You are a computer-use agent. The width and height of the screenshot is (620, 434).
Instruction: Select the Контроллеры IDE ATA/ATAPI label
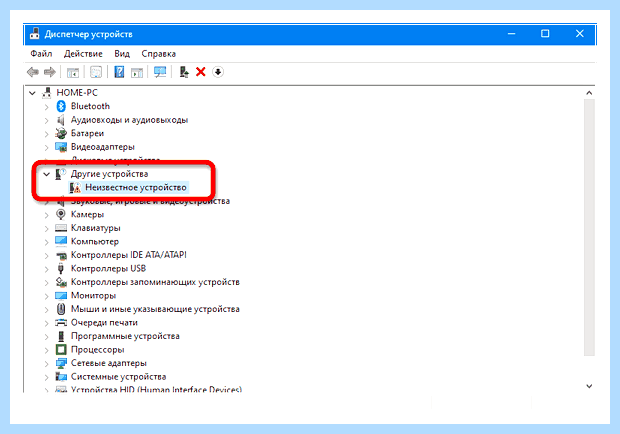[x=129, y=255]
